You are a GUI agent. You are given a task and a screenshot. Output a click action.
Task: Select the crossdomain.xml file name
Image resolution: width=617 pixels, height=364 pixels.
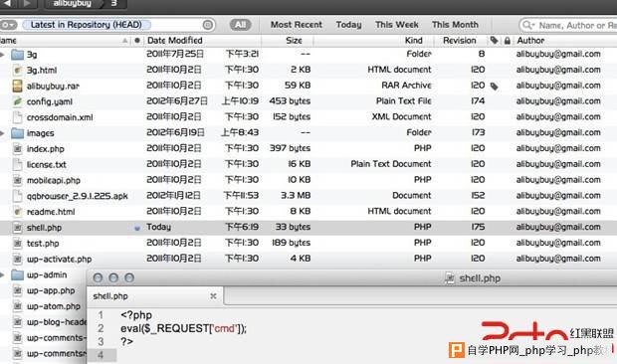(60, 117)
